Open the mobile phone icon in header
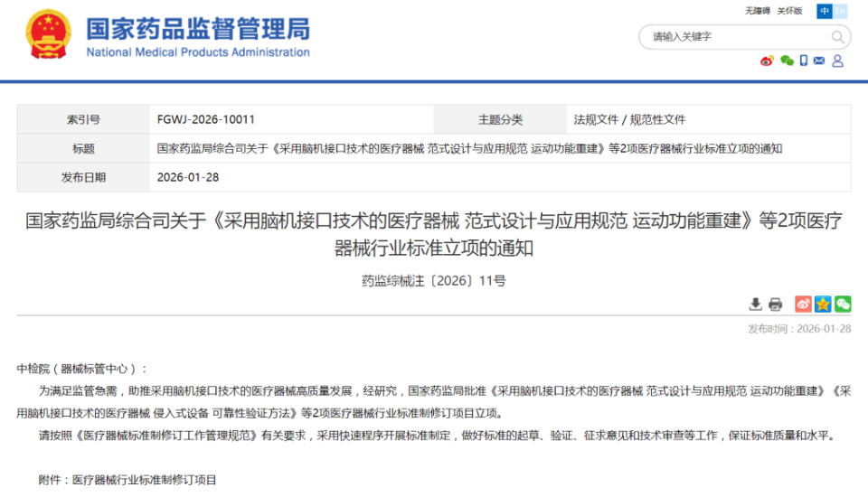The height and width of the screenshot is (497, 868). 803,61
